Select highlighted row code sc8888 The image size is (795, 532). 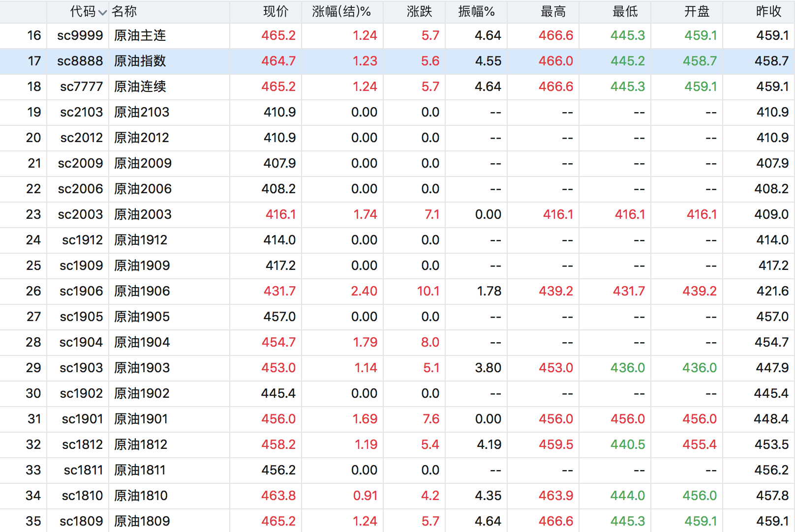pos(80,61)
